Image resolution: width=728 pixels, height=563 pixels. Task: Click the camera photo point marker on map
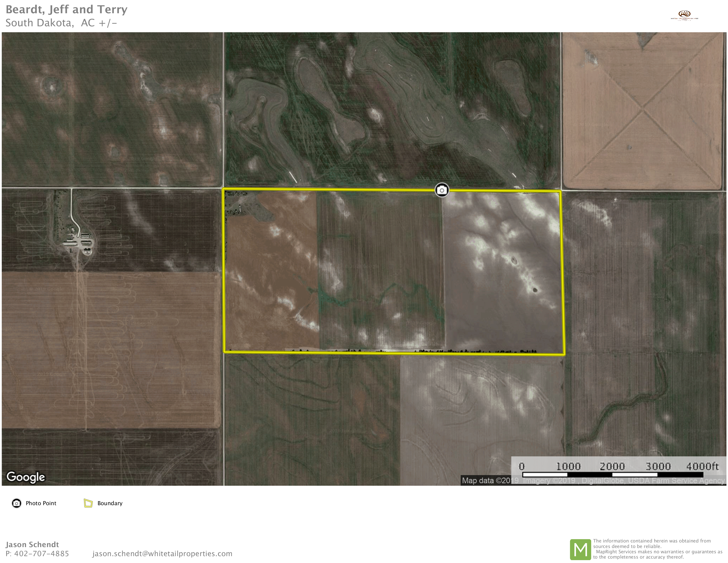[442, 190]
